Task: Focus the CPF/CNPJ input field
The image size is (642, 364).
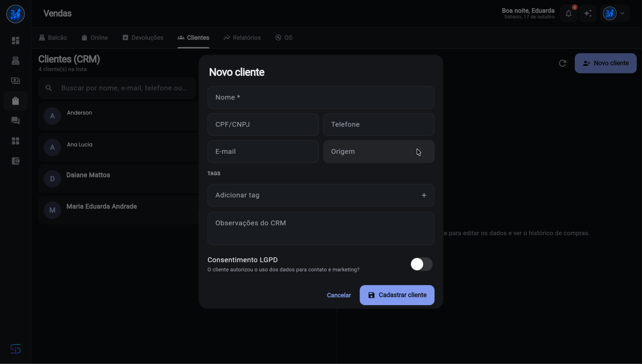Action: click(x=263, y=125)
